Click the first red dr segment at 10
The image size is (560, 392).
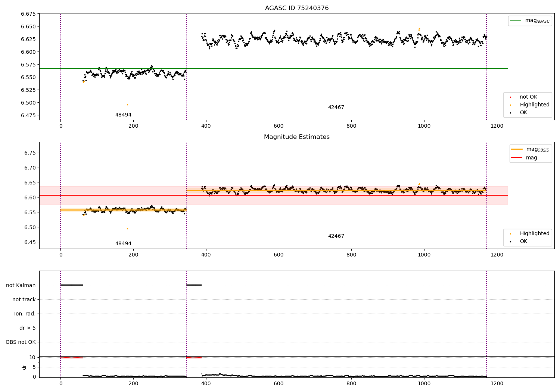[x=72, y=358]
